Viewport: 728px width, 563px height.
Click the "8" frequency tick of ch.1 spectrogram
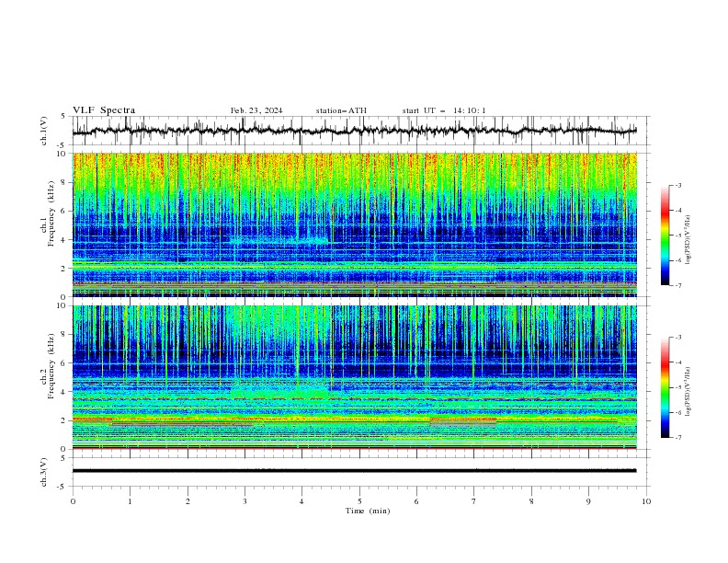point(63,182)
